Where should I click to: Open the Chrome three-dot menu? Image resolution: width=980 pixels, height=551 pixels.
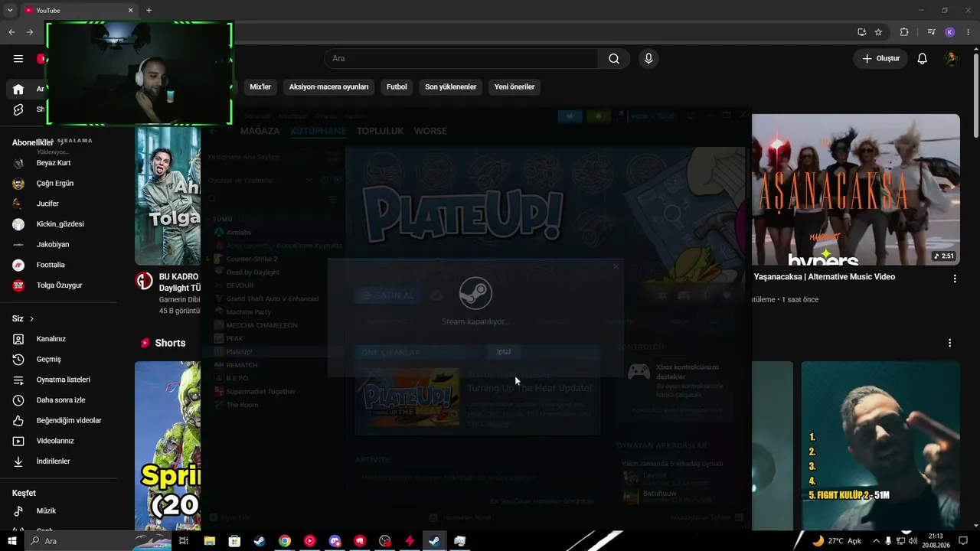[969, 32]
